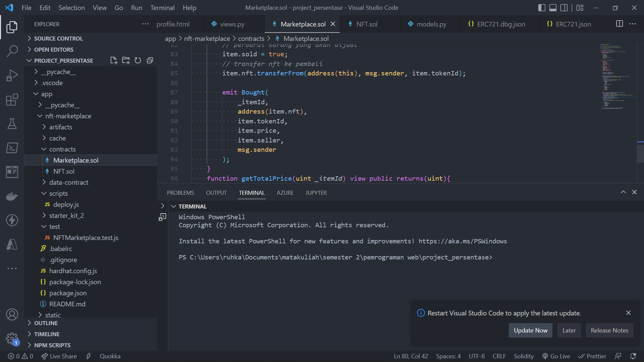644x362 pixels.
Task: Dismiss the update notification with X
Action: pos(628,313)
